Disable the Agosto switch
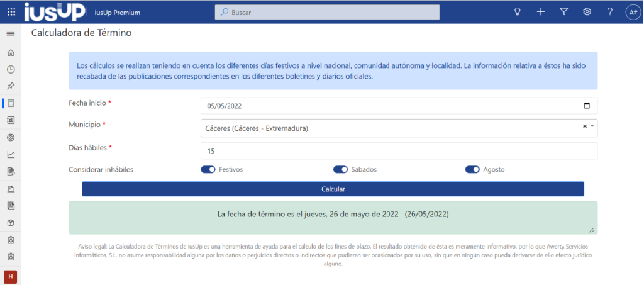Viewport: 644px width, 285px height. [472, 169]
